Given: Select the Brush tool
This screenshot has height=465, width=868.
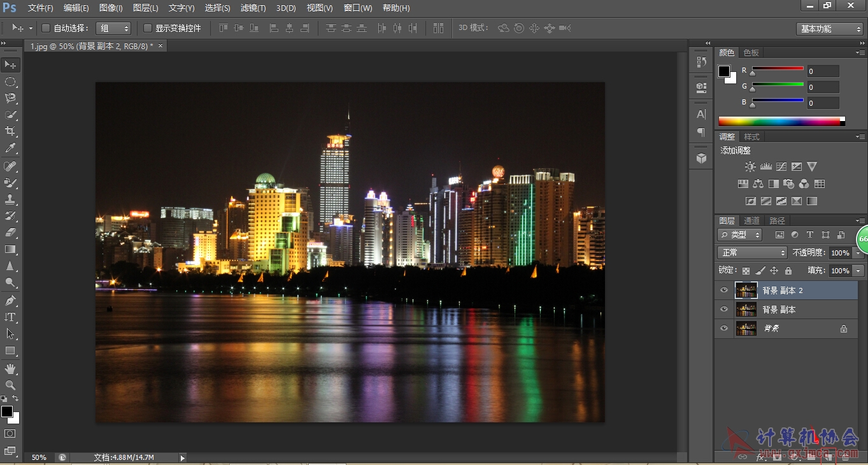Looking at the screenshot, I should pyautogui.click(x=11, y=183).
